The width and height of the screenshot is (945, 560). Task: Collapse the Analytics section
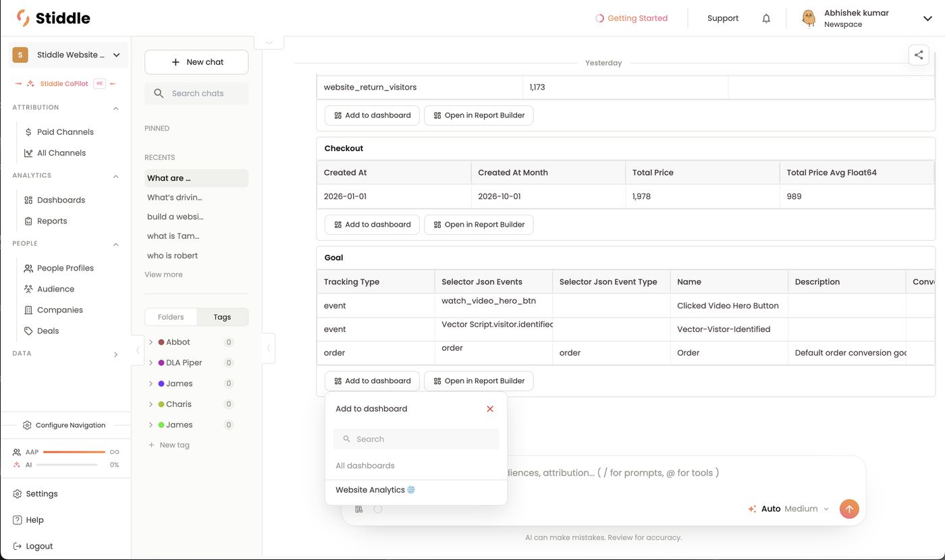[115, 176]
